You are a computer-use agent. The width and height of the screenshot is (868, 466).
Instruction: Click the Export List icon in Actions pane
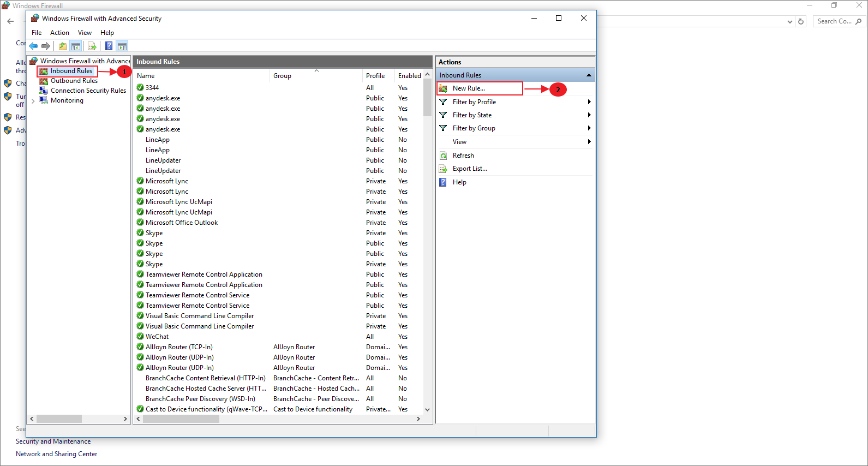point(444,169)
